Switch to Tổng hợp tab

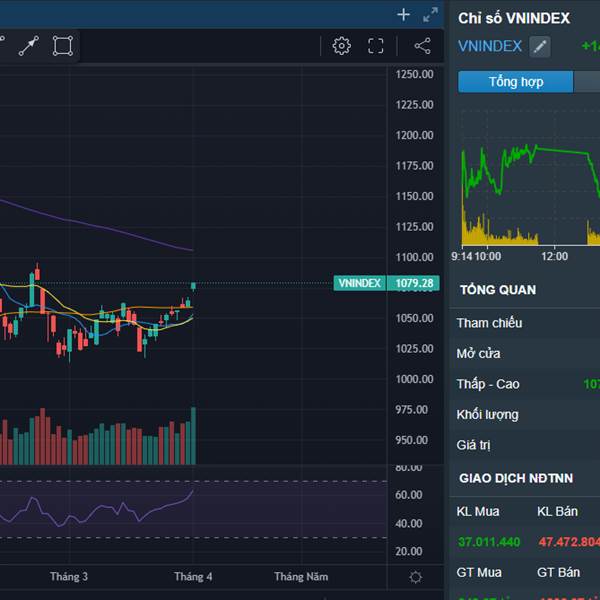(x=516, y=82)
